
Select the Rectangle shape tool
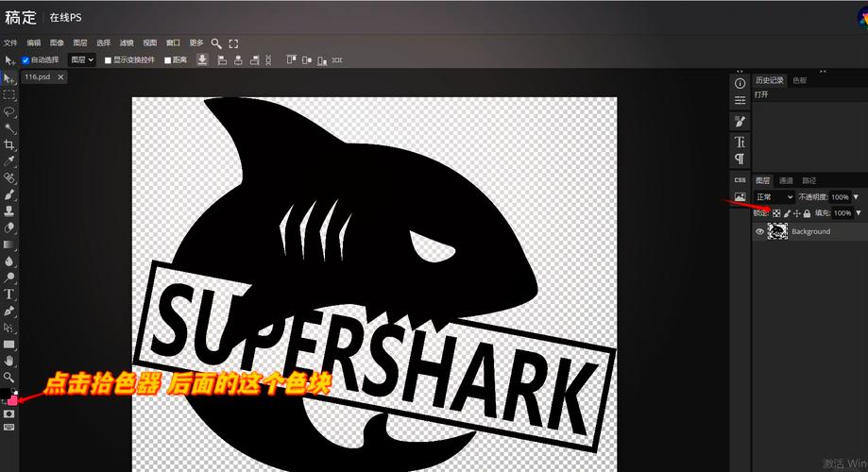pyautogui.click(x=9, y=345)
